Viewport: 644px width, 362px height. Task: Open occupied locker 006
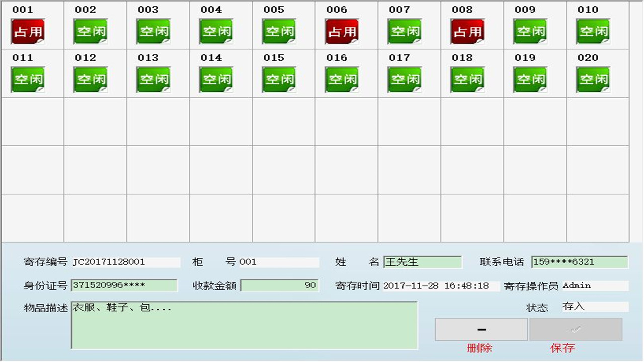pyautogui.click(x=342, y=30)
